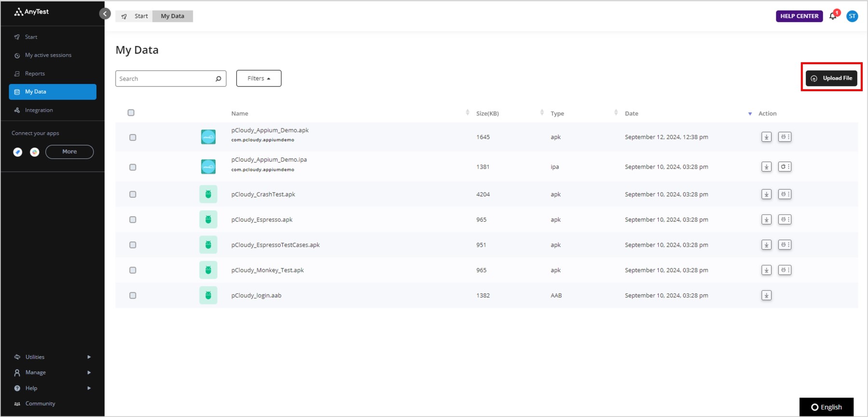Open more actions for pCloudy_Appium_Demo.apk
This screenshot has height=417, width=868.
(785, 137)
